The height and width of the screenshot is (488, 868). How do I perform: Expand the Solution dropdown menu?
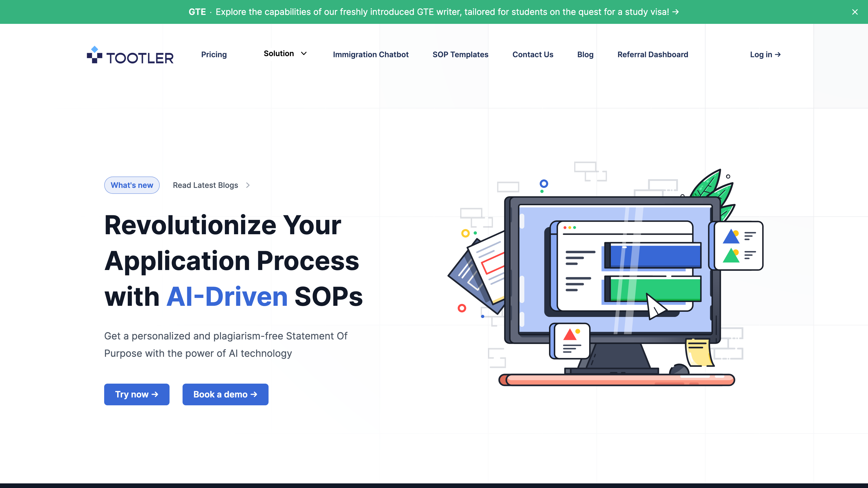point(285,54)
